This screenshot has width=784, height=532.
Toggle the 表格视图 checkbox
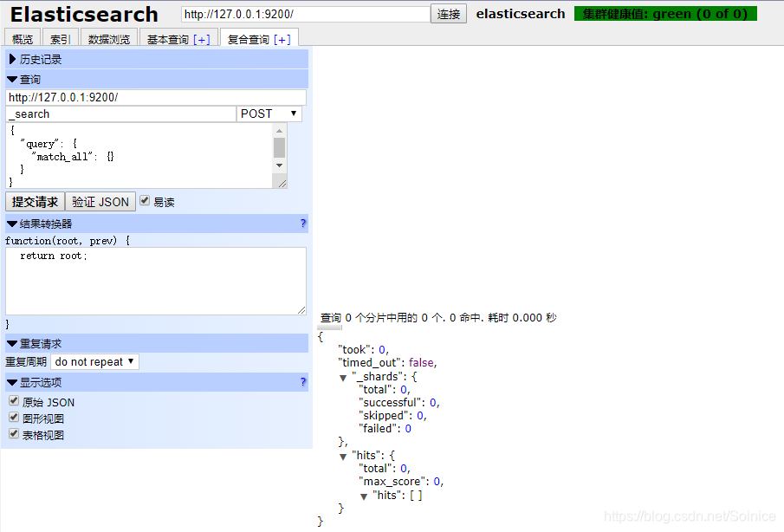coord(14,434)
